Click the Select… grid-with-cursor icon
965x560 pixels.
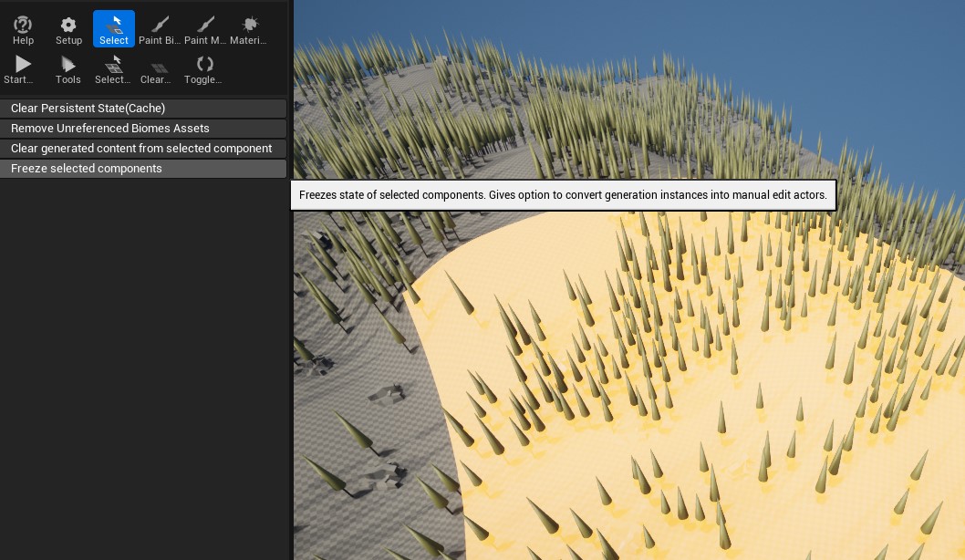(x=114, y=68)
